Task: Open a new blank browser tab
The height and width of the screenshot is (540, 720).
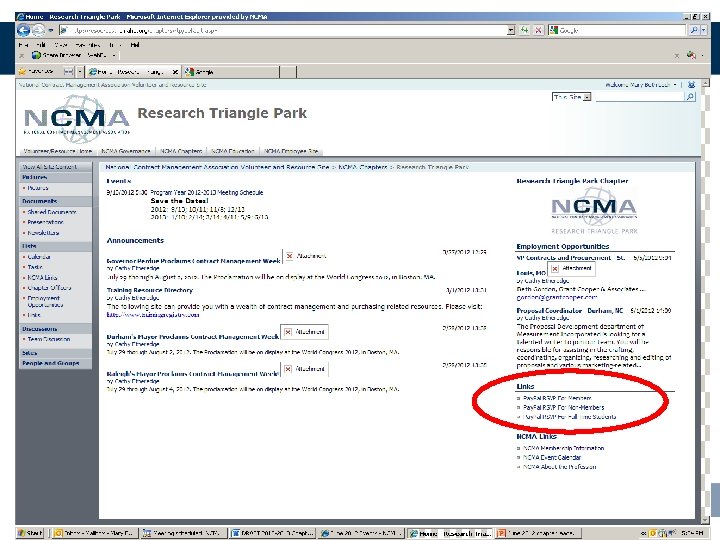Action: coord(288,72)
